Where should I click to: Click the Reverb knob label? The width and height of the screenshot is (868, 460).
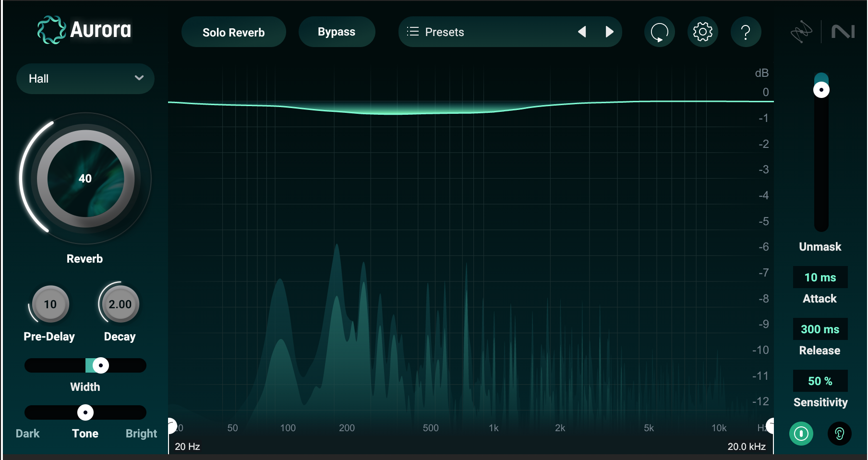[84, 259]
